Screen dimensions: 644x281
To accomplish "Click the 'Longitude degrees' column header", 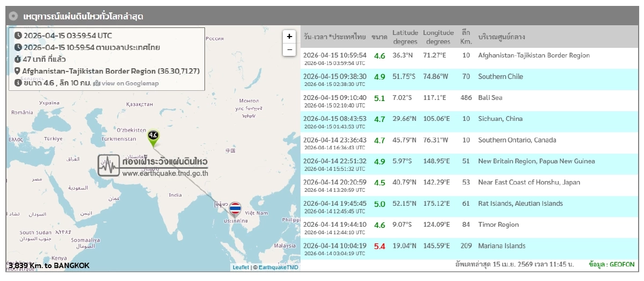I will [x=438, y=37].
